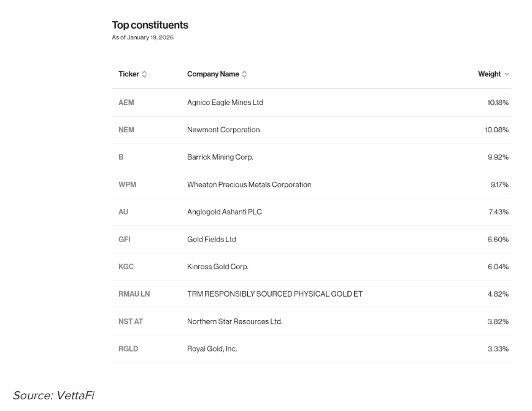Click the 10.18% weight value
532x411 pixels.
pos(498,103)
